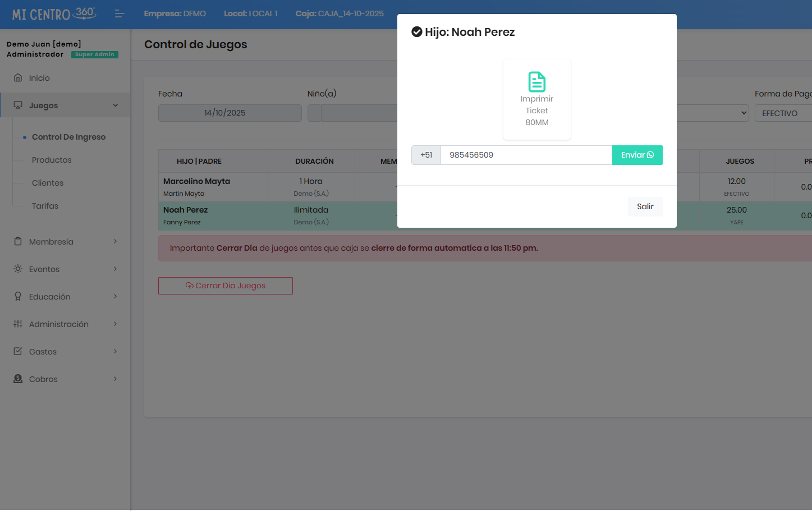The height and width of the screenshot is (511, 812).
Task: Click the Educación award icon
Action: [x=18, y=297]
